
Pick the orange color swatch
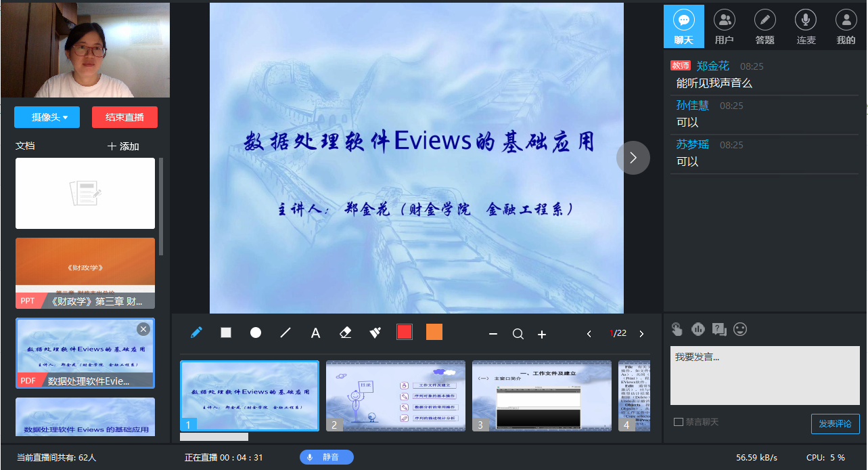(x=434, y=332)
